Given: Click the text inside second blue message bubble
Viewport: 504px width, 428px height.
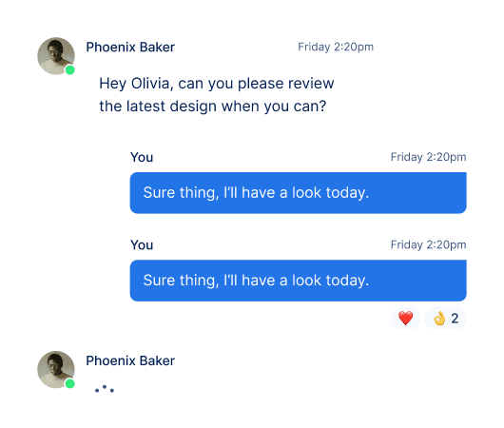Looking at the screenshot, I should (256, 281).
